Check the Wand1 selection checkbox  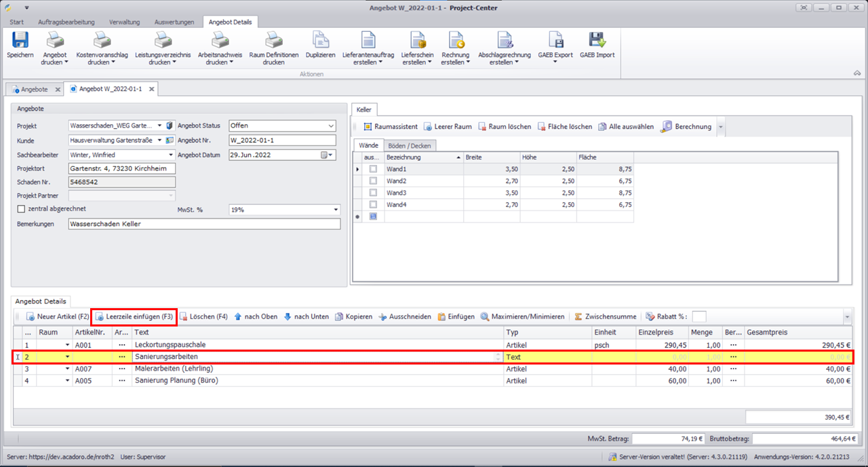pyautogui.click(x=373, y=169)
